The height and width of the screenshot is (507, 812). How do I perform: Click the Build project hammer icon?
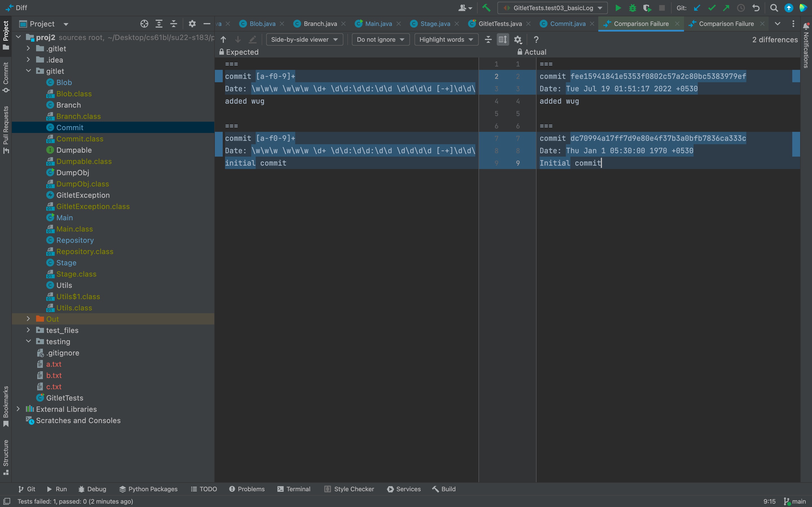(x=486, y=8)
